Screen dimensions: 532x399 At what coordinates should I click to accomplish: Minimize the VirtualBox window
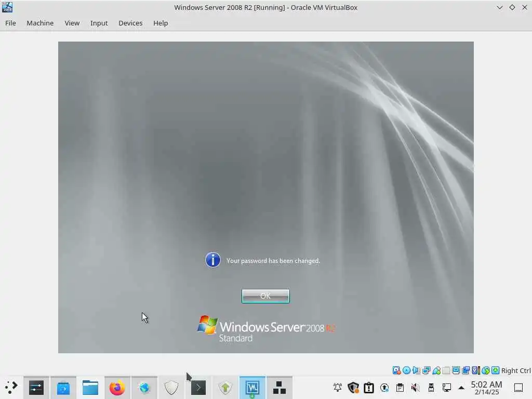[x=499, y=7]
